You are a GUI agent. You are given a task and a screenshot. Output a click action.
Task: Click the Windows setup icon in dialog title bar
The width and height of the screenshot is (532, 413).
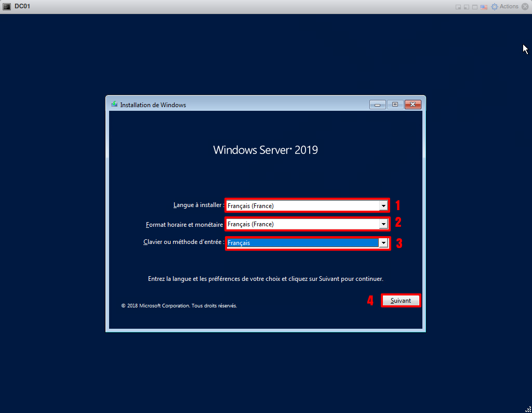click(114, 104)
